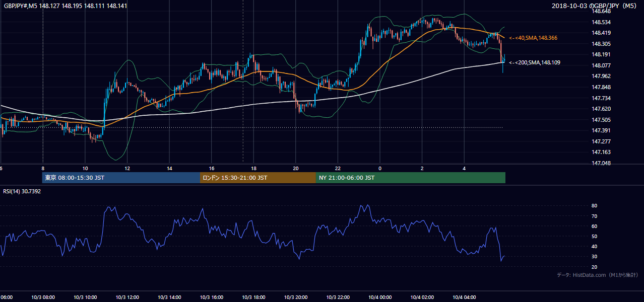The image size is (644, 302).
Task: Click the 10/3 12:00 bottom date label
Action: point(127,297)
